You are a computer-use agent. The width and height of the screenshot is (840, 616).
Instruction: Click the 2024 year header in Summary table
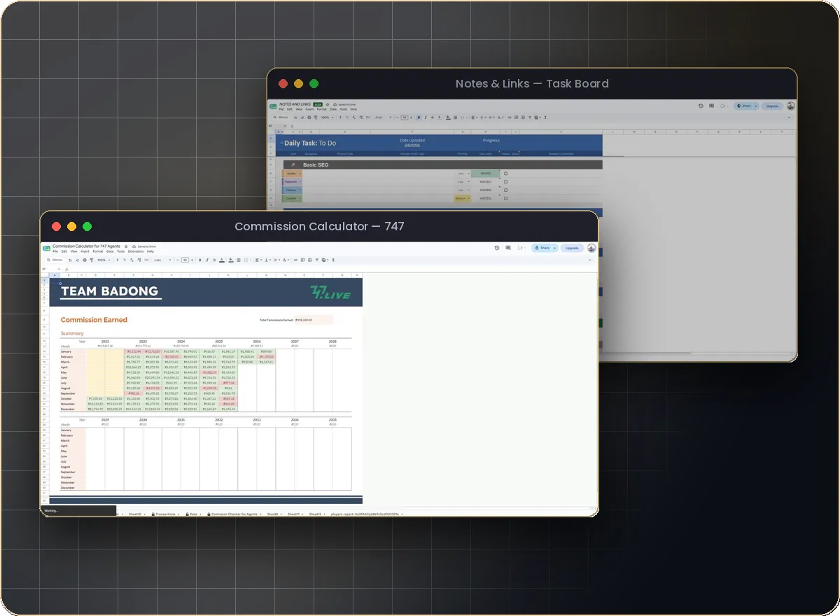[x=181, y=341]
